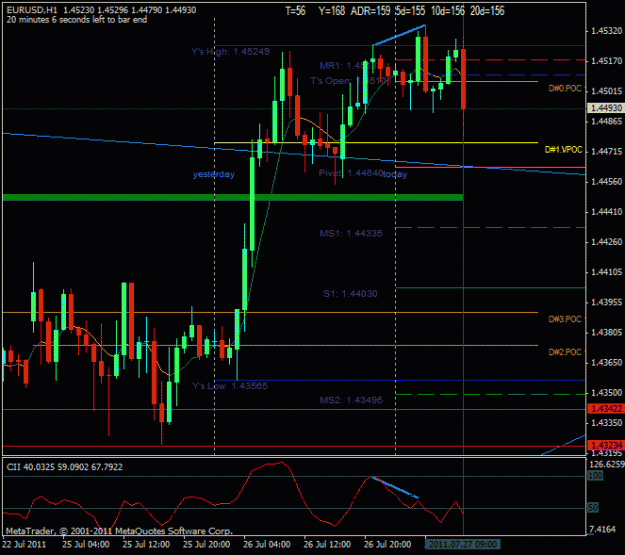This screenshot has width=625, height=555.
Task: Click the D#2.POC line label
Action: (565, 352)
